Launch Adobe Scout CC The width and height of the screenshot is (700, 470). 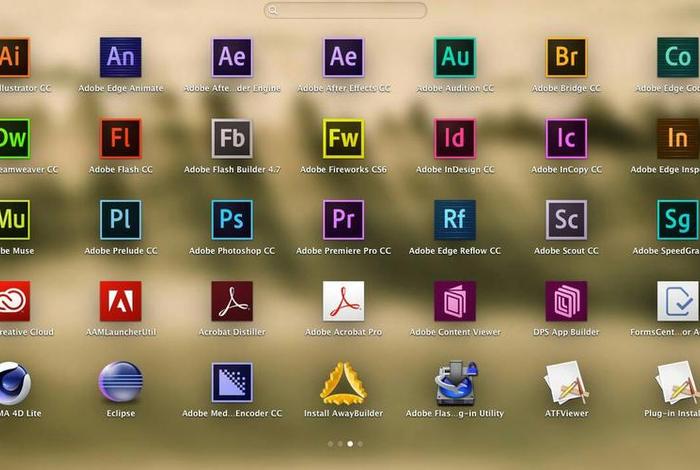566,220
